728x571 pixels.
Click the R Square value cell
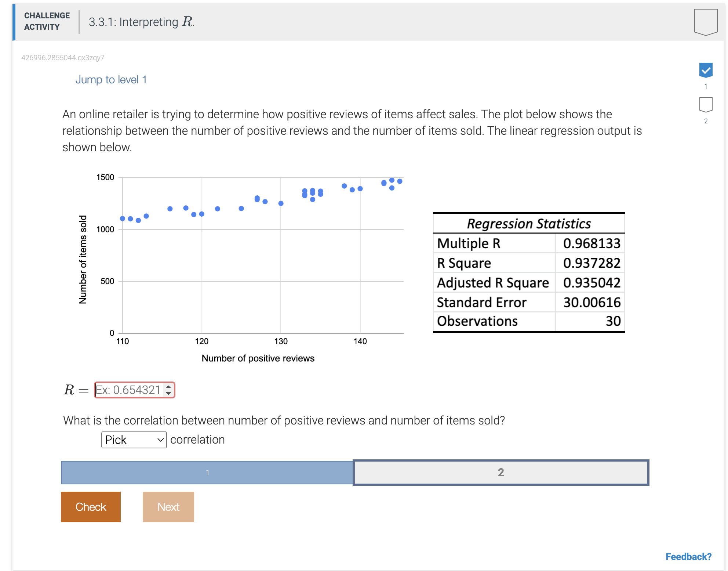pos(591,263)
